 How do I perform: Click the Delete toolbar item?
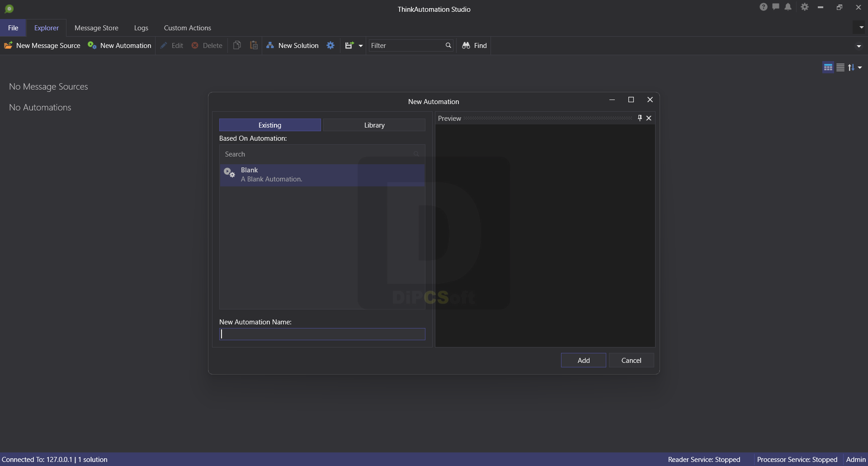click(207, 46)
